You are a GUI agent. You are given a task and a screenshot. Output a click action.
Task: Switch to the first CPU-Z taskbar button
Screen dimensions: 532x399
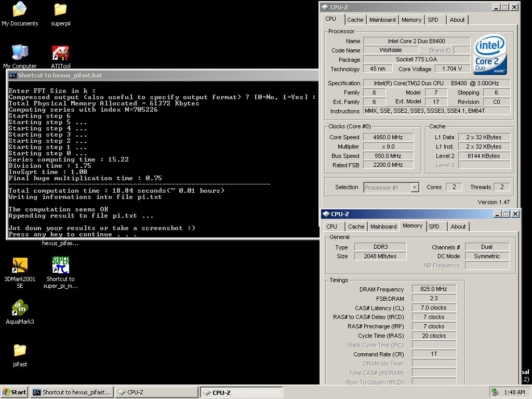pyautogui.click(x=157, y=392)
